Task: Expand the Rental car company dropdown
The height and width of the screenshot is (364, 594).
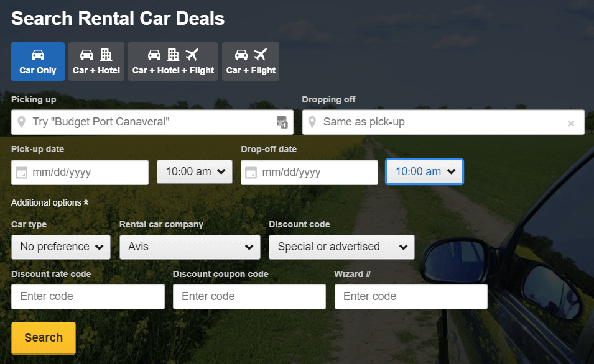Action: coord(190,247)
